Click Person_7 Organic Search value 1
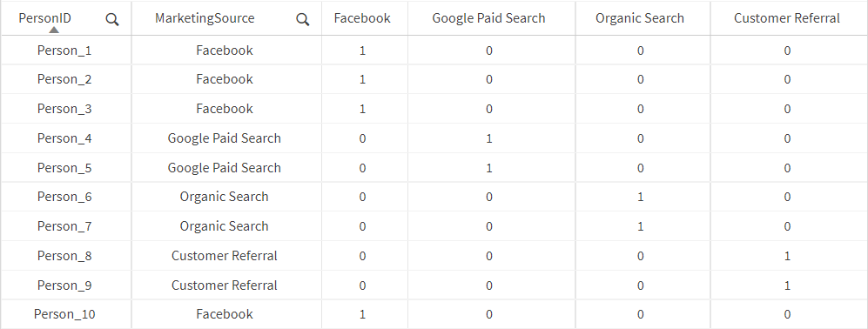The width and height of the screenshot is (868, 329). coord(641,226)
